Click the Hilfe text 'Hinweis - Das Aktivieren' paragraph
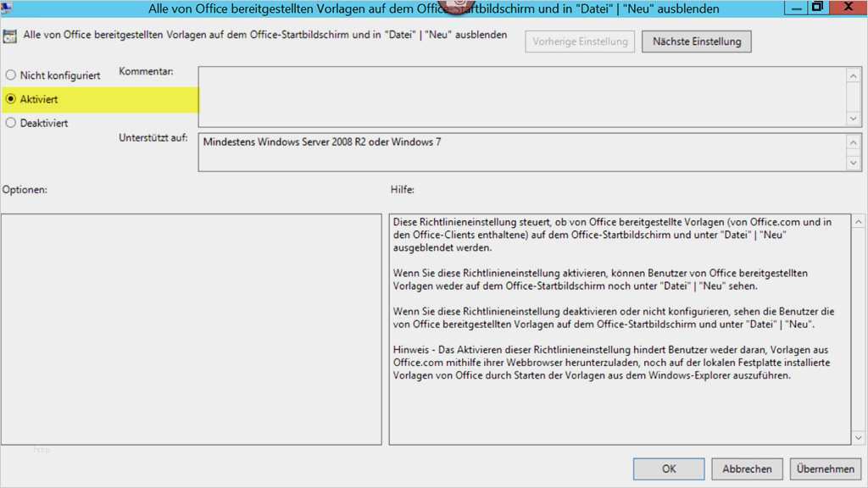Screen dimensions: 868x488 point(611,363)
